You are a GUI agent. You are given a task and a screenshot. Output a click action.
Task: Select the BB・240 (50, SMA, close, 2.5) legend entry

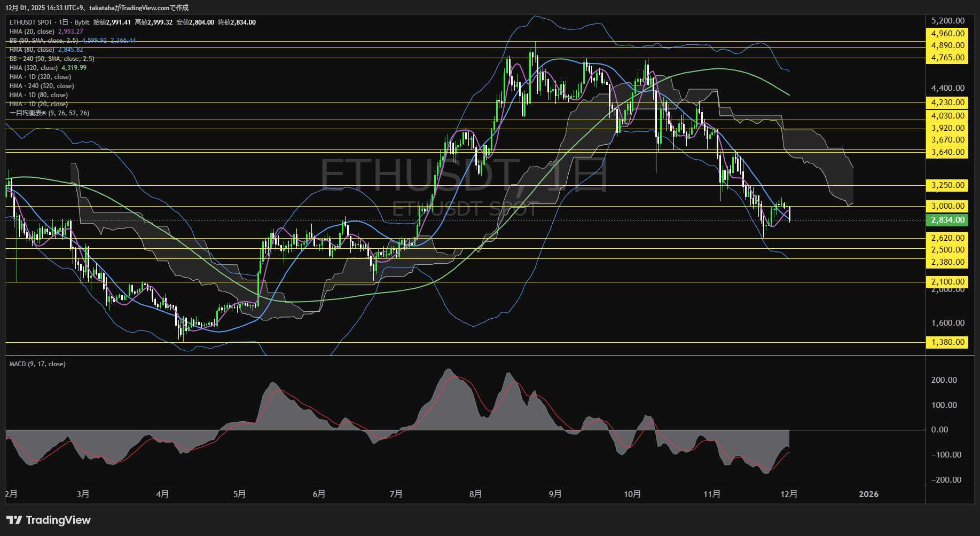pyautogui.click(x=51, y=58)
